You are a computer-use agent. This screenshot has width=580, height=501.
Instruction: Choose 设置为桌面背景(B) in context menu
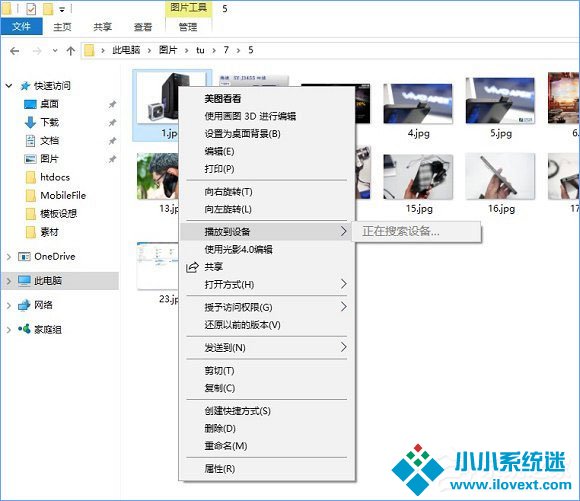266,134
